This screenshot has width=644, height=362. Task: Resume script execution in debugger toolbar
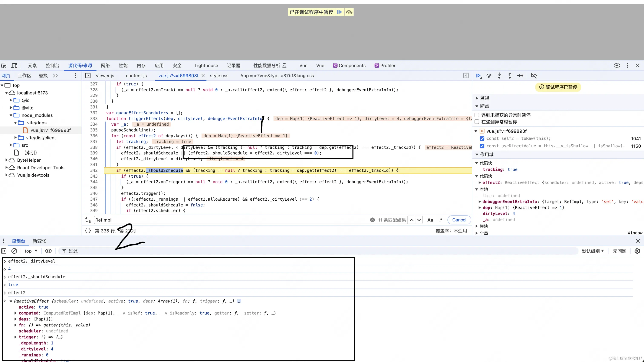coord(478,76)
